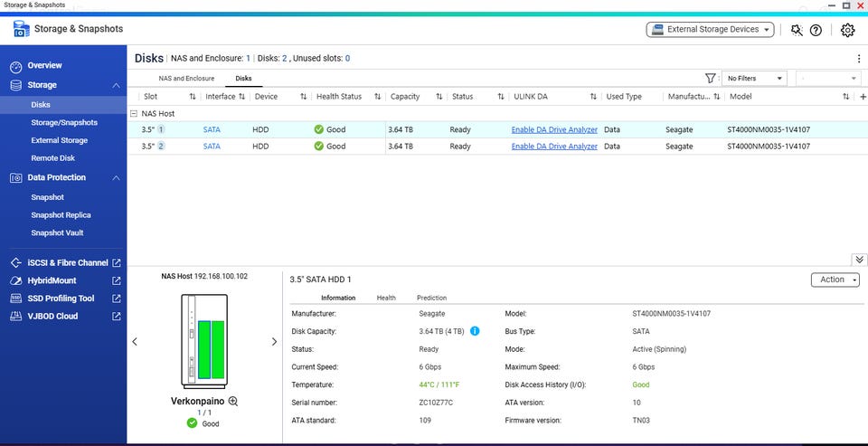This screenshot has height=446, width=868.
Task: Select Disks in the sidebar
Action: (41, 105)
